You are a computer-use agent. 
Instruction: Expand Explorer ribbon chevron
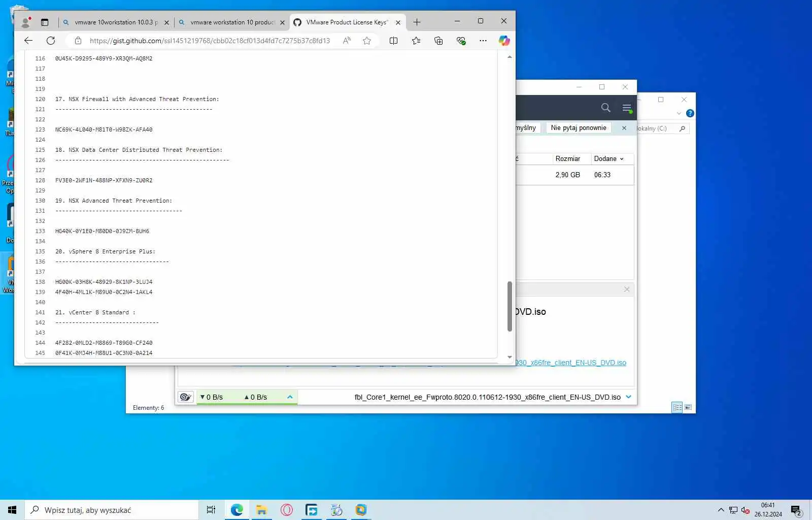(679, 113)
